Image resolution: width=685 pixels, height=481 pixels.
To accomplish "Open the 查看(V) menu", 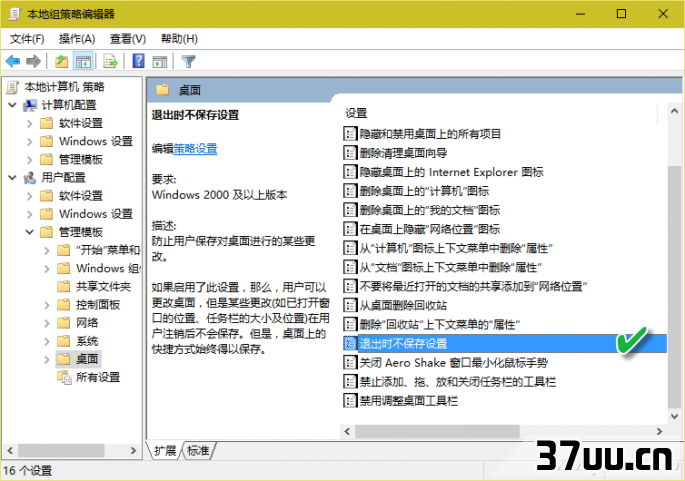I will point(128,39).
